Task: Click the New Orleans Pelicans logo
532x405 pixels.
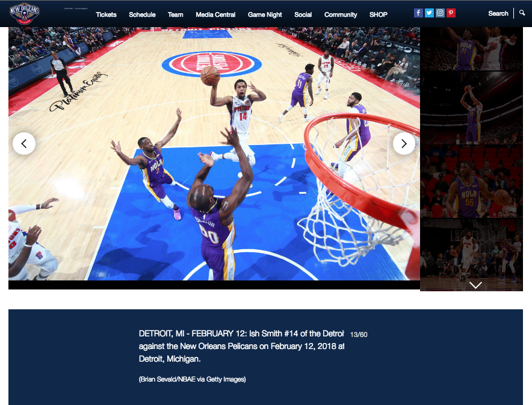Action: 25,13
